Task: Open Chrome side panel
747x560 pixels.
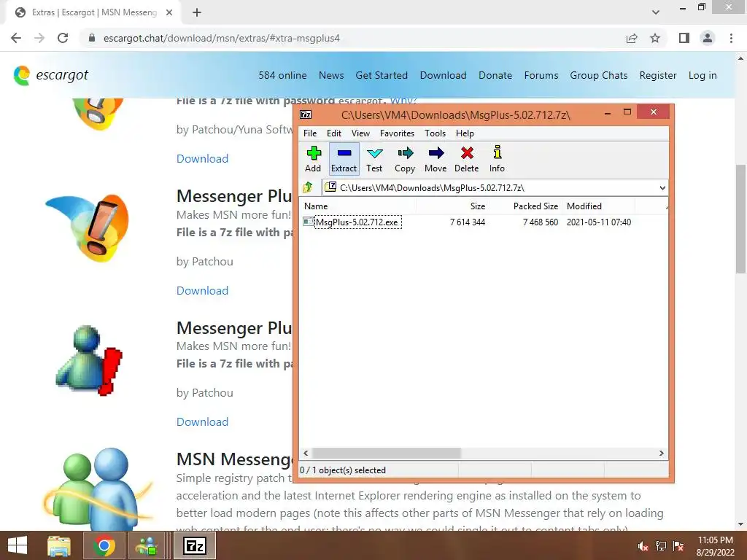Action: click(684, 38)
